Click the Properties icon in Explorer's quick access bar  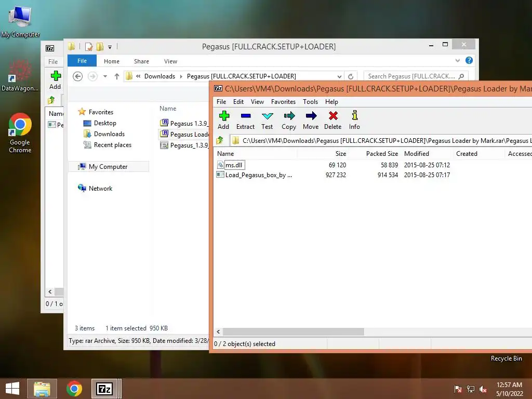coord(89,47)
